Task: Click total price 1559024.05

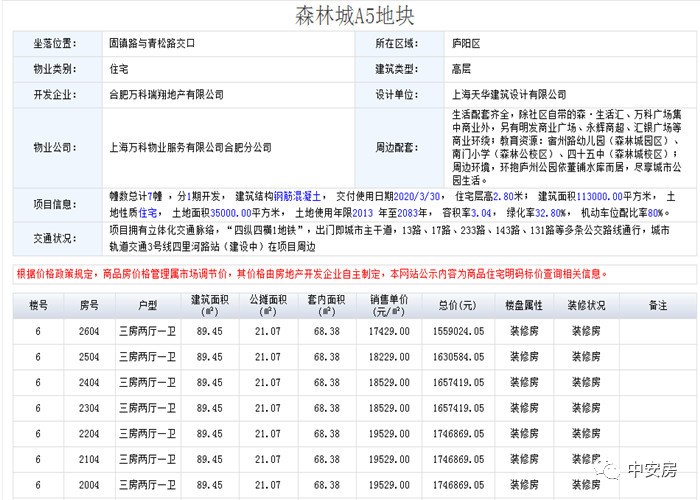Action: (x=458, y=331)
